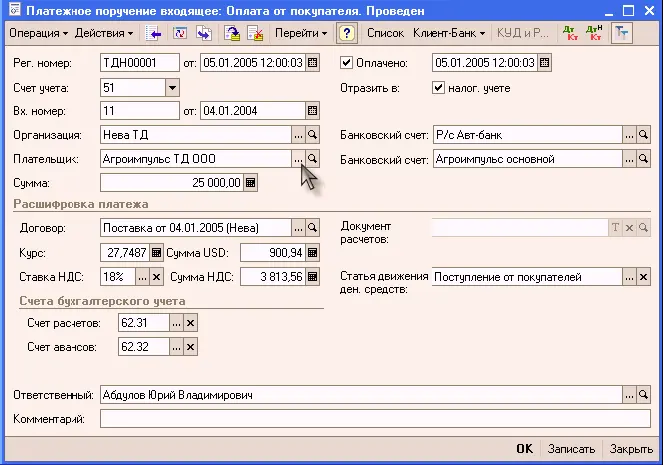This screenshot has height=465, width=663.
Task: Click the Сумма field showing 25 000,00
Action: tap(172, 183)
